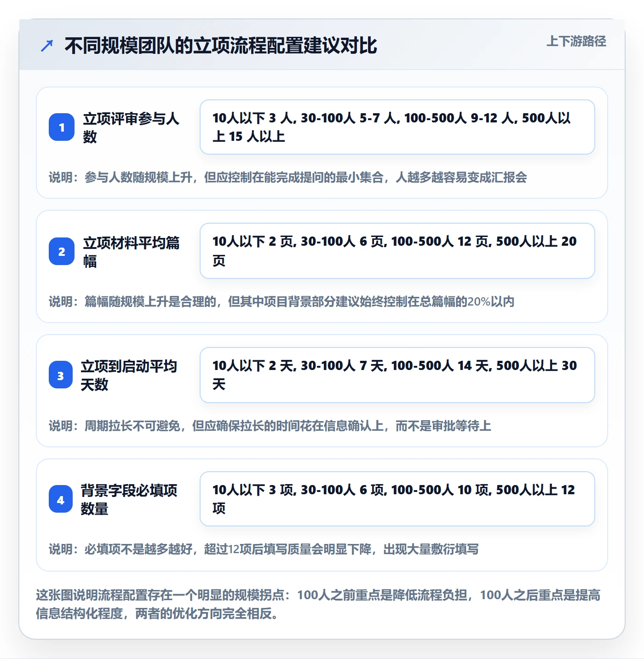Screen dimensions: 644x659
Task: Click the value box listing 12 项
Action: (397, 499)
